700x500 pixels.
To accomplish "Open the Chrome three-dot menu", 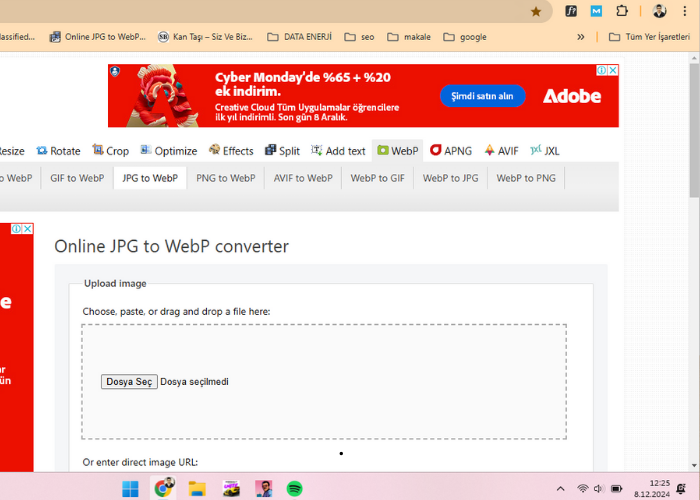I will pos(684,11).
